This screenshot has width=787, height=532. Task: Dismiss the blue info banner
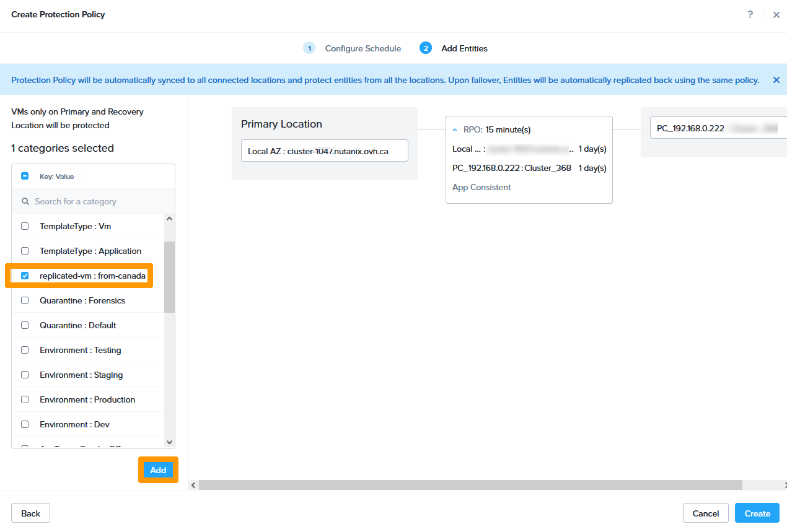pyautogui.click(x=776, y=80)
